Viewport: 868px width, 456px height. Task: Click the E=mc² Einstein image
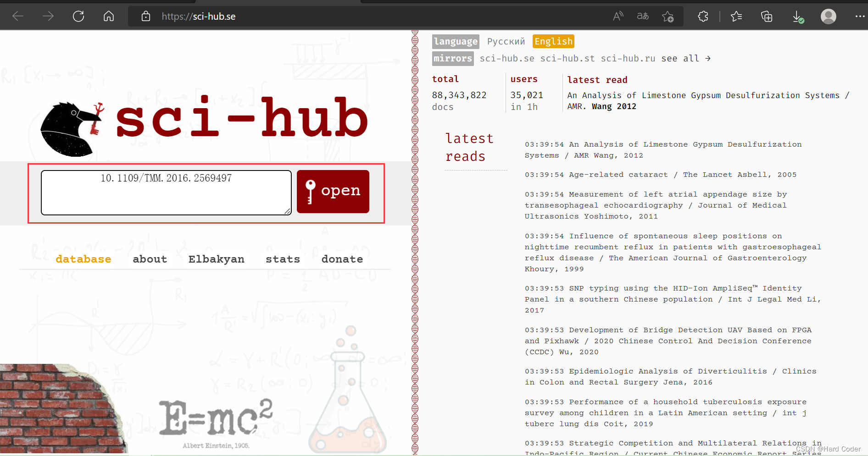(x=216, y=423)
